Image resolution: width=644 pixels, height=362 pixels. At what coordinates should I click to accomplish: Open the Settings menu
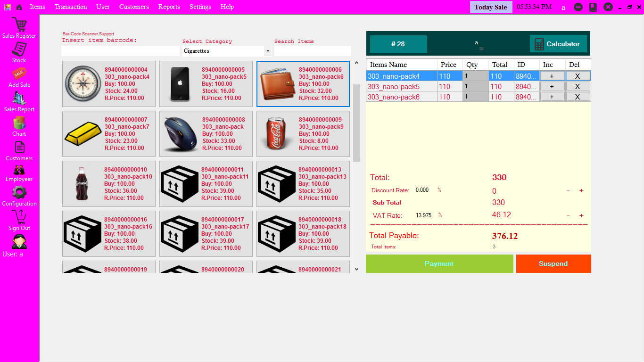tap(200, 7)
